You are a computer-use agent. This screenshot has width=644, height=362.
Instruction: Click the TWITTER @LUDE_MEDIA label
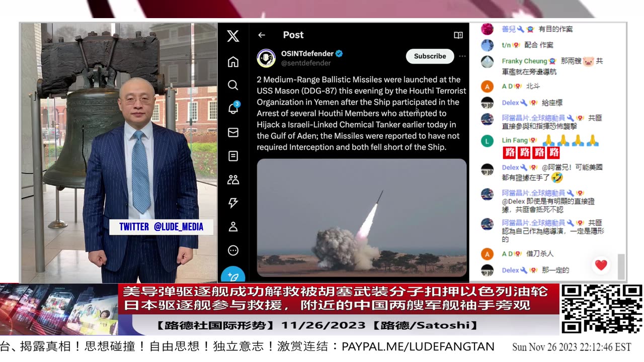[x=162, y=227]
